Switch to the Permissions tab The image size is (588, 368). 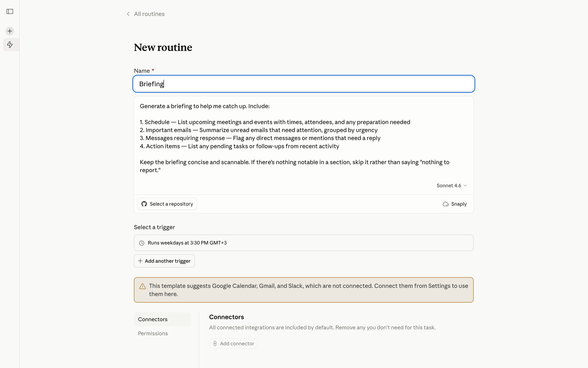tap(162, 333)
